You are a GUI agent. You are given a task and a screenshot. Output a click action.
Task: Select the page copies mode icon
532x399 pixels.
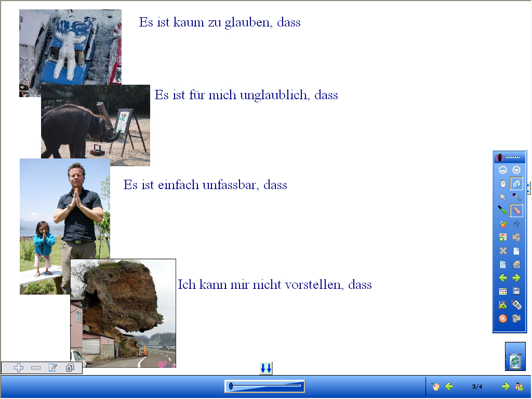click(x=516, y=183)
